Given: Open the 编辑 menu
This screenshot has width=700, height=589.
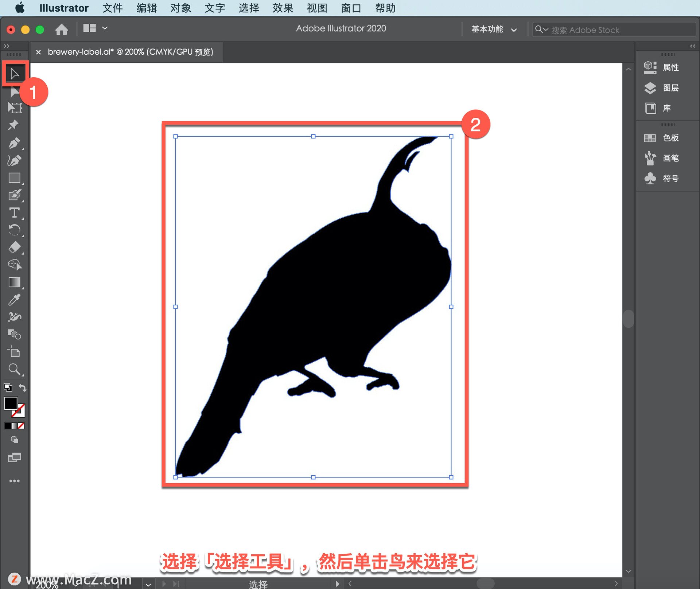Looking at the screenshot, I should [x=147, y=8].
